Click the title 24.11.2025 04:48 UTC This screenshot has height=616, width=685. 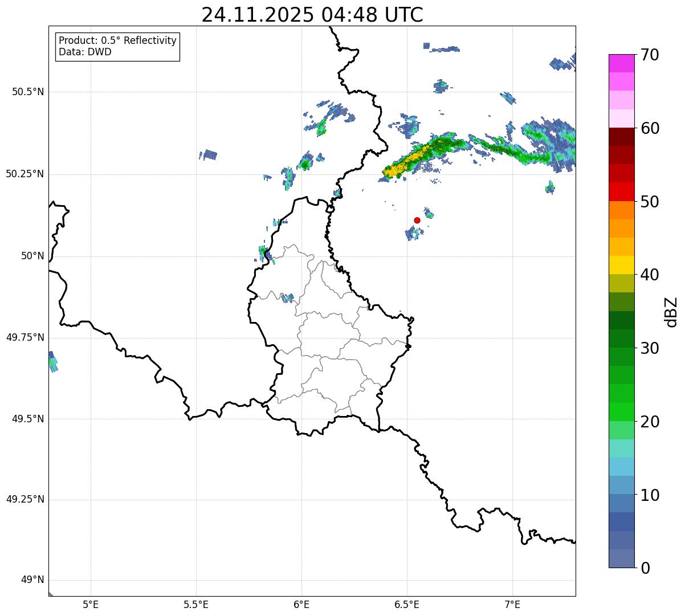tap(312, 15)
